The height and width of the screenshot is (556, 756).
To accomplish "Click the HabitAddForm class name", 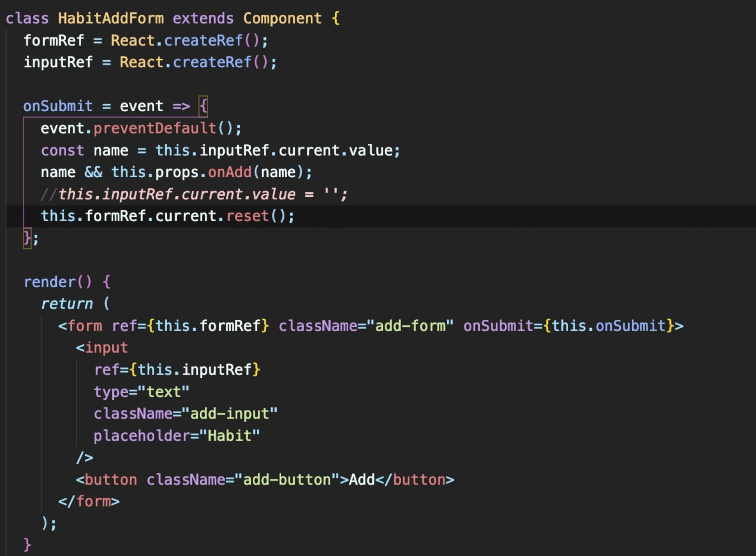I will point(110,18).
